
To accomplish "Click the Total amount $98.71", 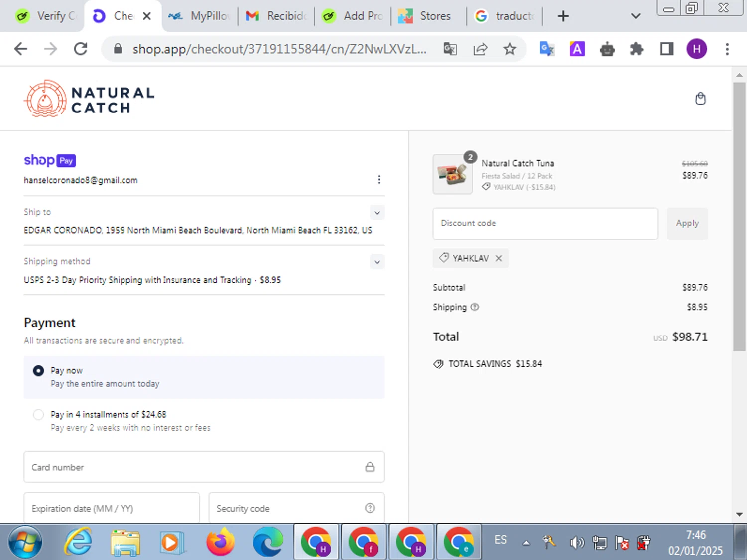I will pyautogui.click(x=690, y=337).
